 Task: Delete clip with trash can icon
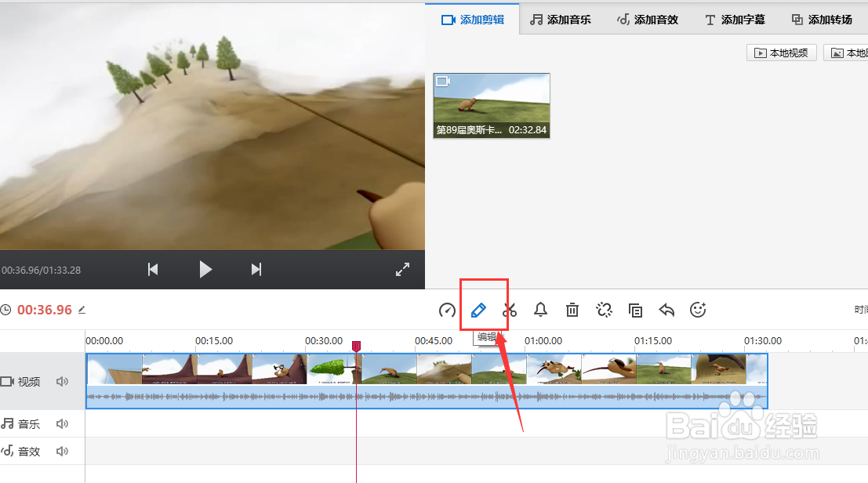(x=572, y=310)
